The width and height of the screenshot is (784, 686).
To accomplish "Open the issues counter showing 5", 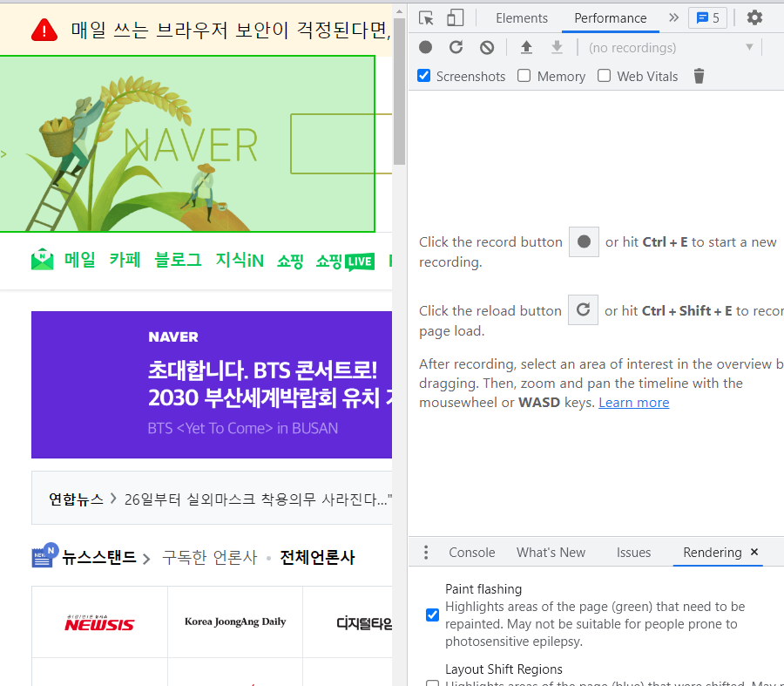I will tap(707, 18).
